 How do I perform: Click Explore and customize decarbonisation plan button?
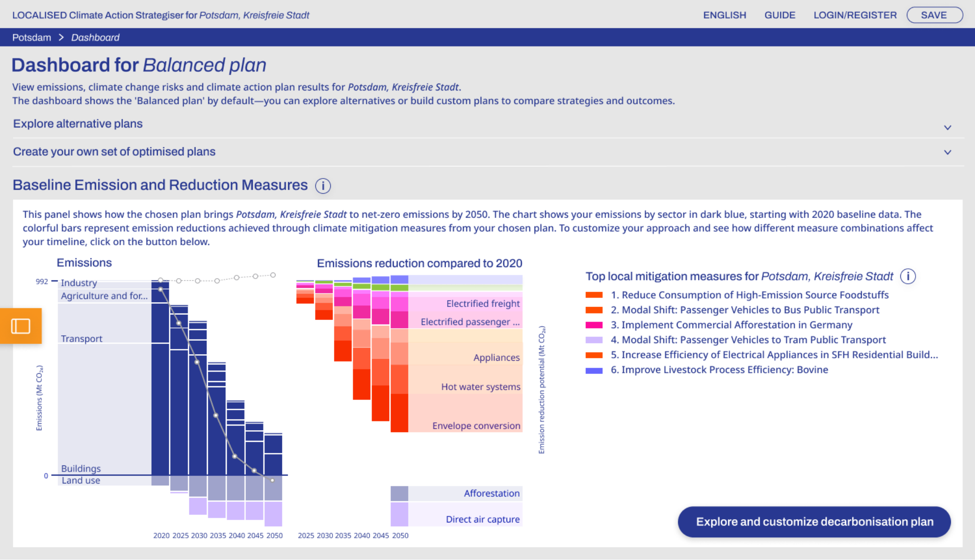tap(814, 522)
